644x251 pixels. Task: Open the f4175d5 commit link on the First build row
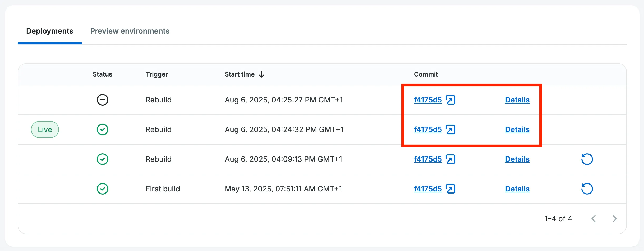[x=428, y=189]
